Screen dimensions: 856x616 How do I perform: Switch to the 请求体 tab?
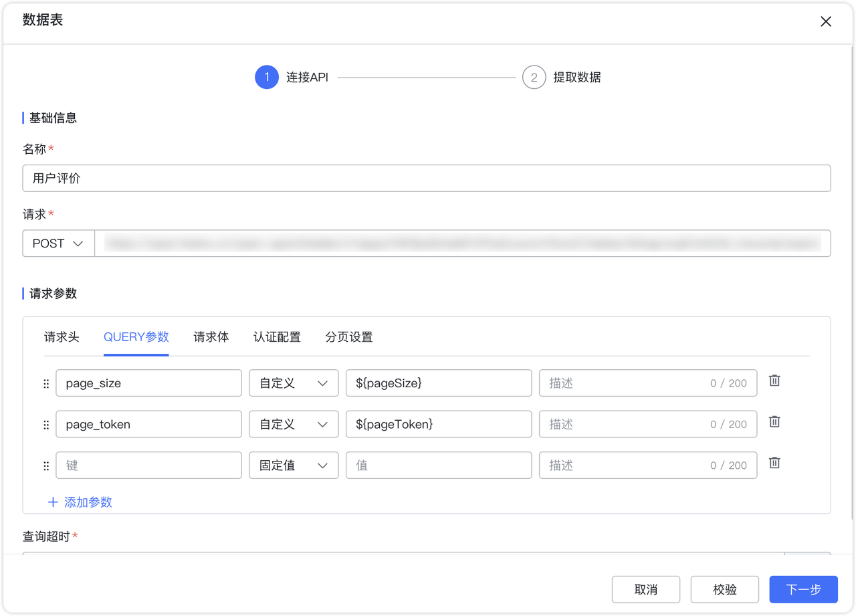pos(211,337)
